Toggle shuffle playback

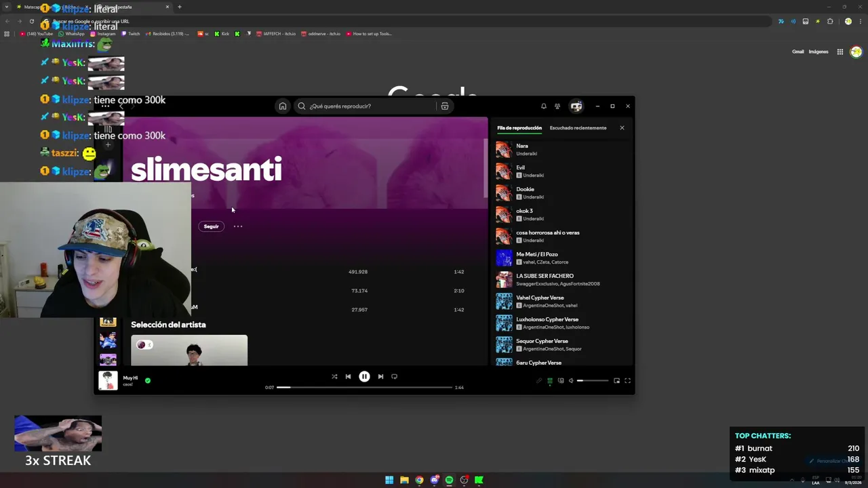334,376
